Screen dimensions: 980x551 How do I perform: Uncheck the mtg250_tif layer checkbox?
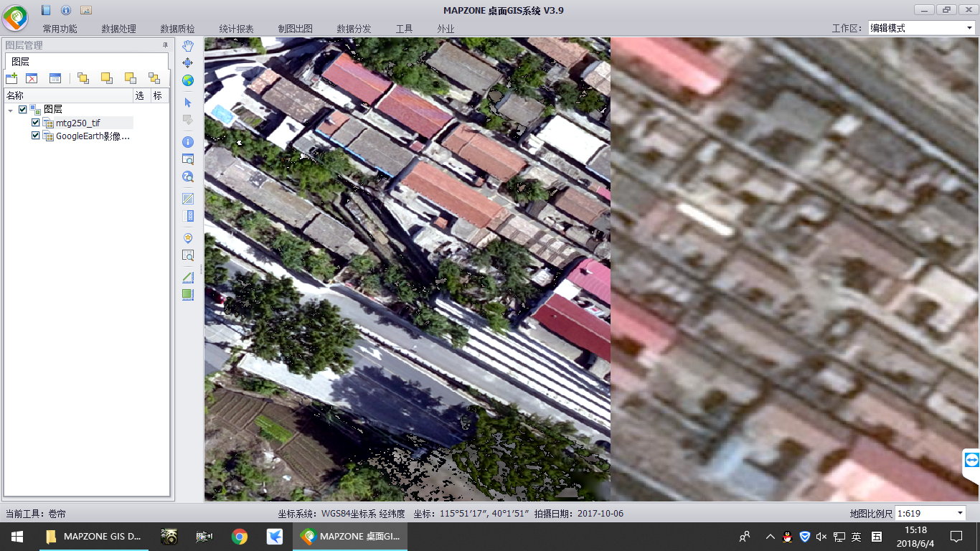36,123
